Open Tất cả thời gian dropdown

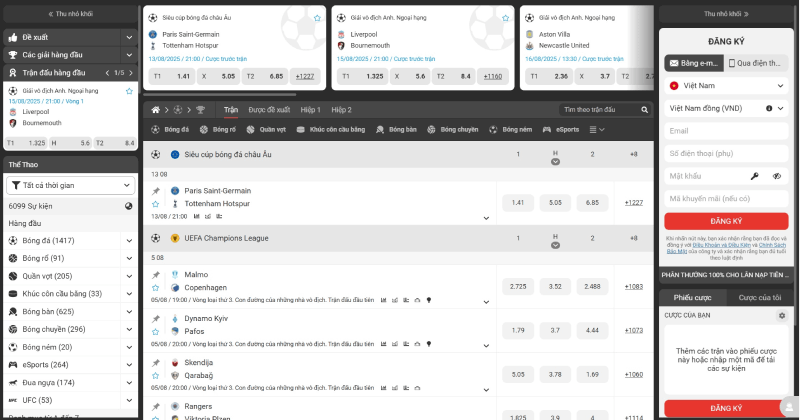click(x=70, y=185)
